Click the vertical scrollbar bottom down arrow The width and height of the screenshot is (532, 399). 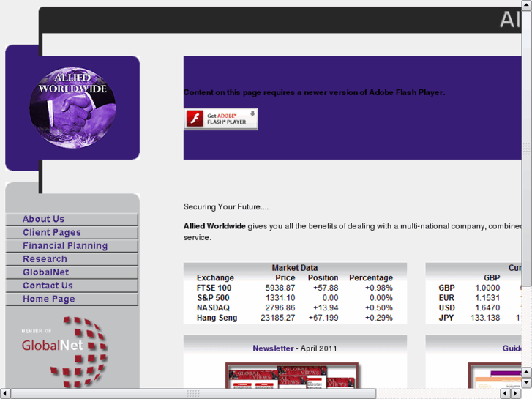(527, 383)
